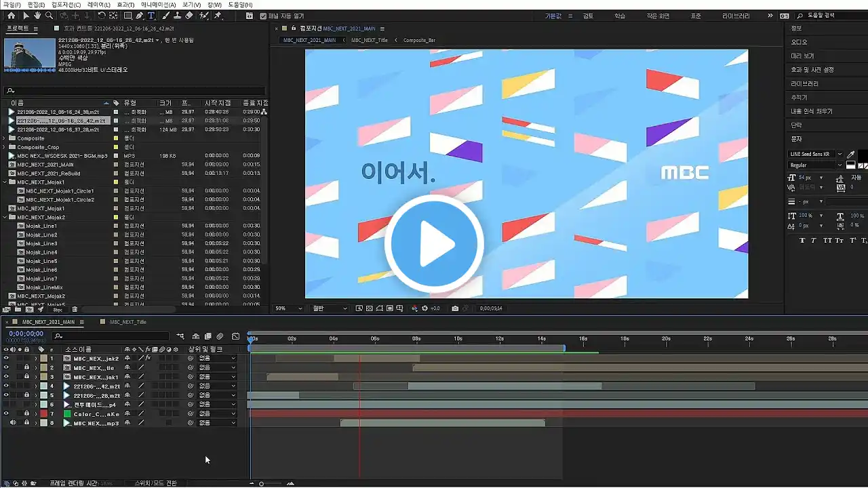868x488 pixels.
Task: Open the 정보 panel on the right
Action: coord(796,28)
